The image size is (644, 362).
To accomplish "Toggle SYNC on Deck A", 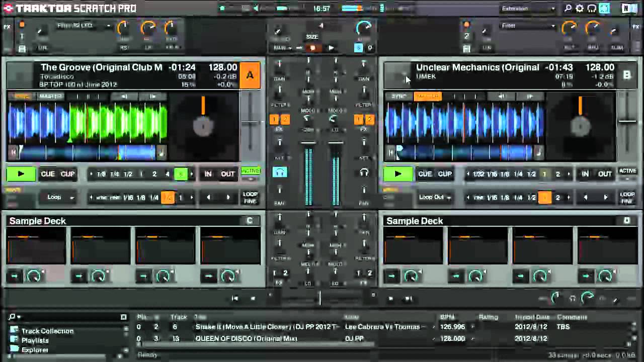I will (22, 96).
